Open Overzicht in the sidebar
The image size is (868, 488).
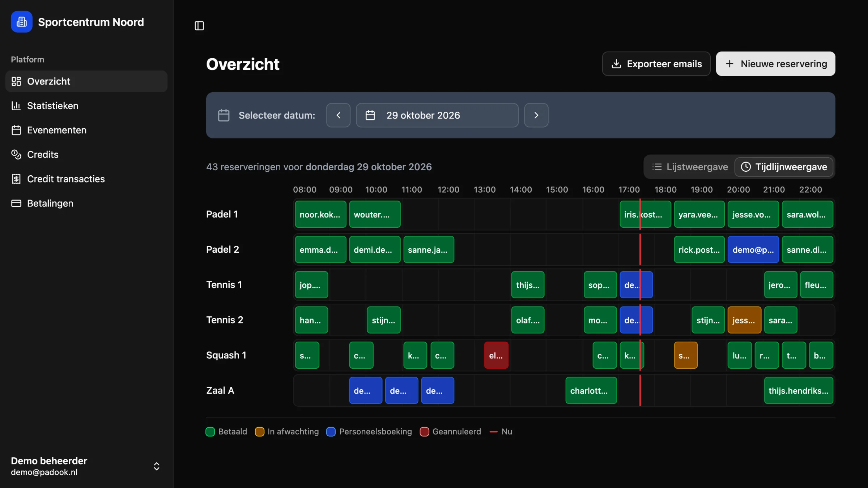click(86, 81)
